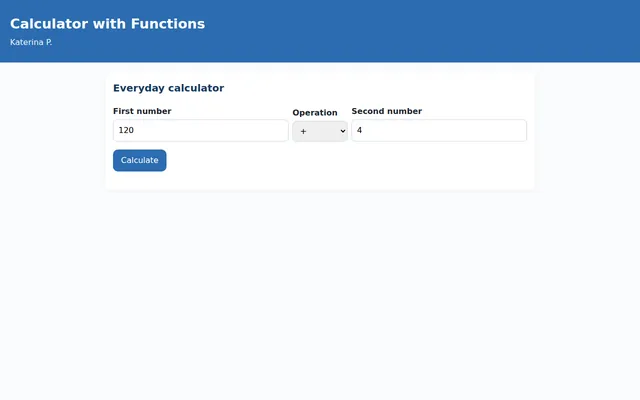Viewport: 640px width, 400px height.
Task: Click the Katerina P. author text
Action: pos(31,42)
